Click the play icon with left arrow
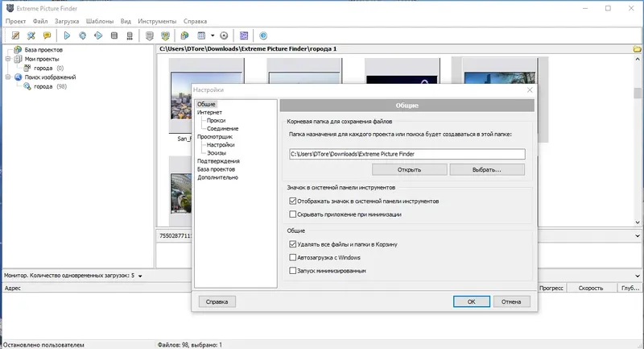This screenshot has width=644, height=349. [98, 35]
